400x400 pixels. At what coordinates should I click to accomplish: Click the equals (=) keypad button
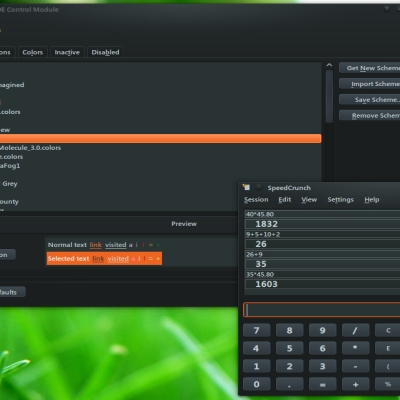point(322,384)
